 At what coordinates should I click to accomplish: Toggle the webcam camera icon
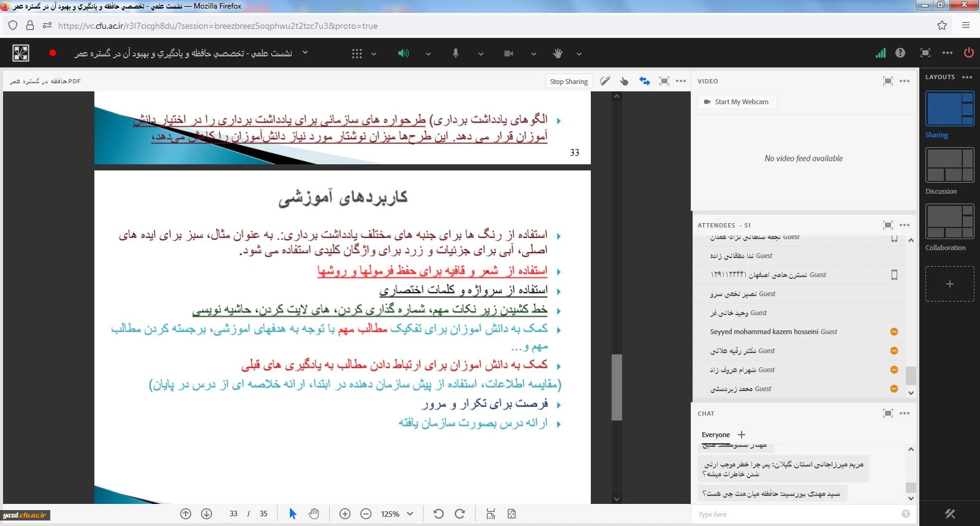(508, 53)
